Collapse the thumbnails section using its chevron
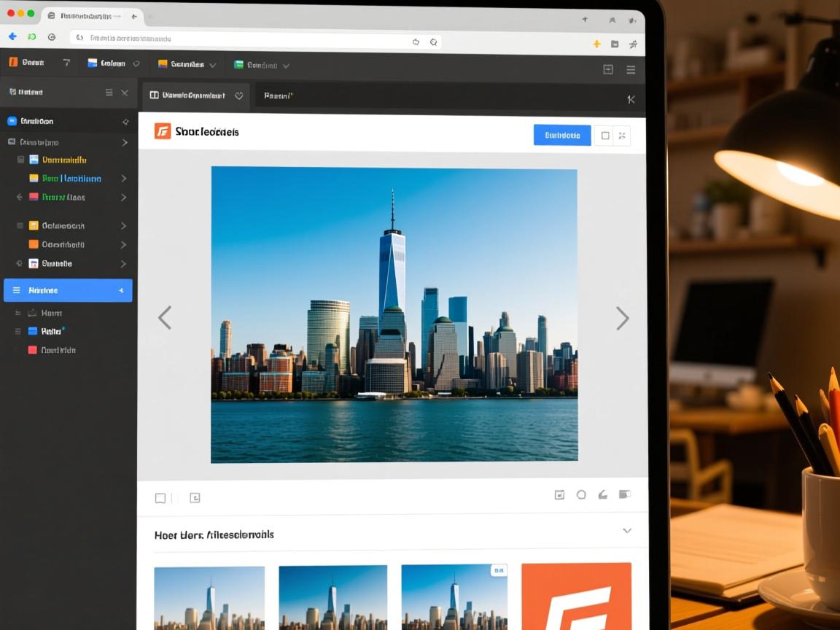Image resolution: width=840 pixels, height=630 pixels. click(x=626, y=531)
